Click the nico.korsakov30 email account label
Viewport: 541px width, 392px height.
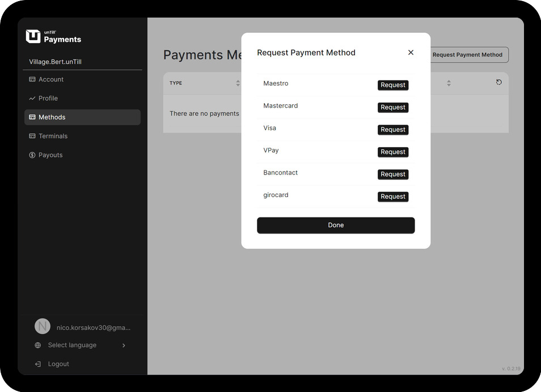point(94,327)
